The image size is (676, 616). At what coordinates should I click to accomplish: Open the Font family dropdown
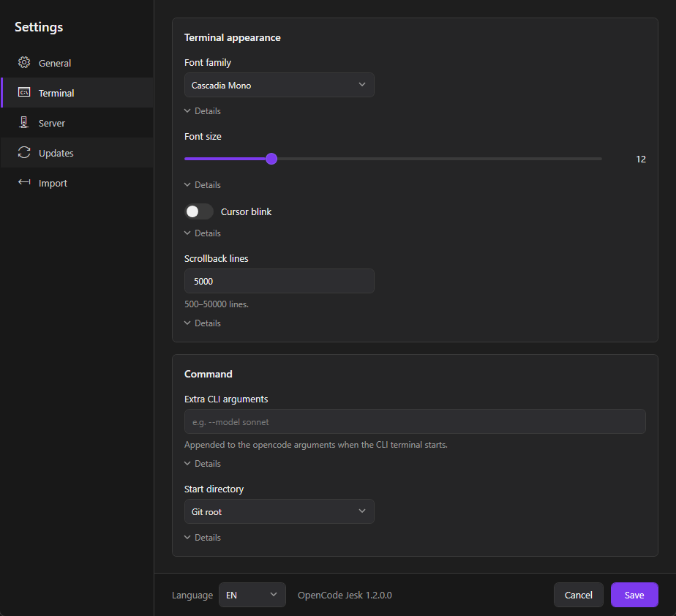[279, 85]
